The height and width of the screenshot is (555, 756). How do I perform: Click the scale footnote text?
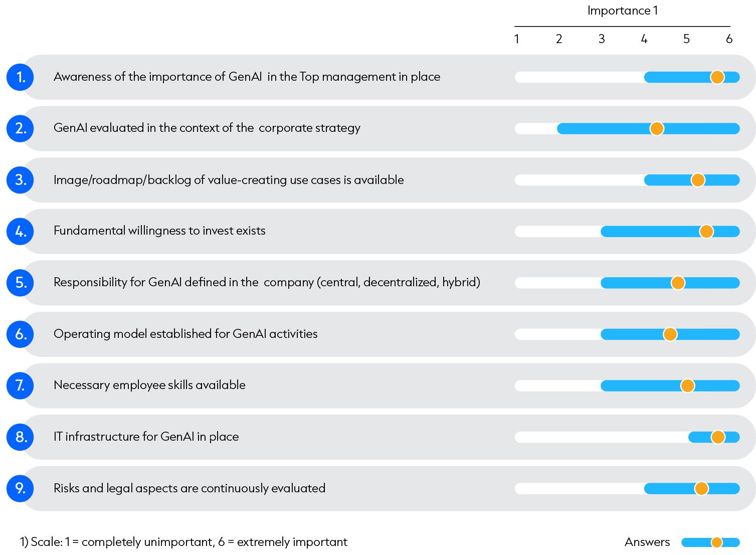click(x=183, y=542)
